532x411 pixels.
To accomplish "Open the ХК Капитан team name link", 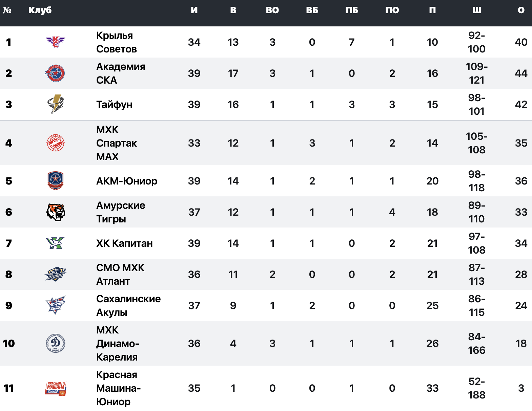I will [124, 243].
